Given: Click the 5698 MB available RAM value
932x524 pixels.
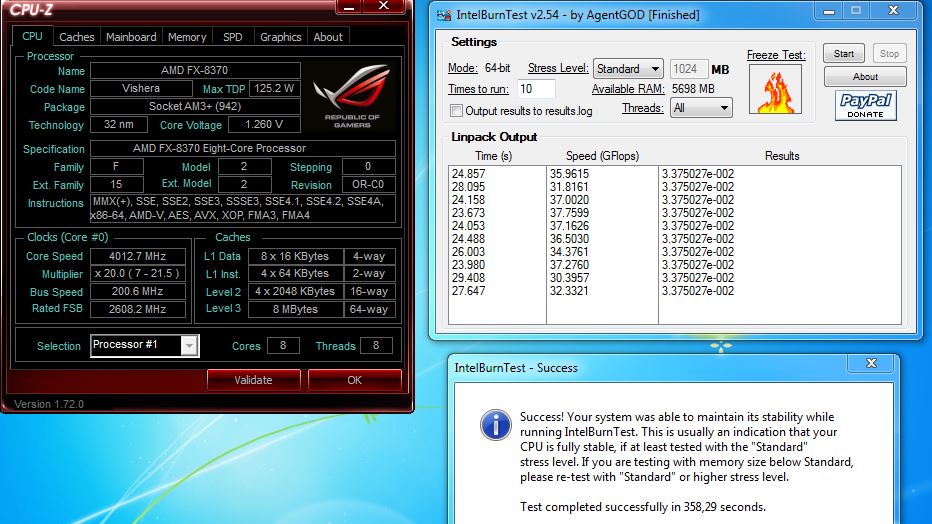Looking at the screenshot, I should pos(693,89).
